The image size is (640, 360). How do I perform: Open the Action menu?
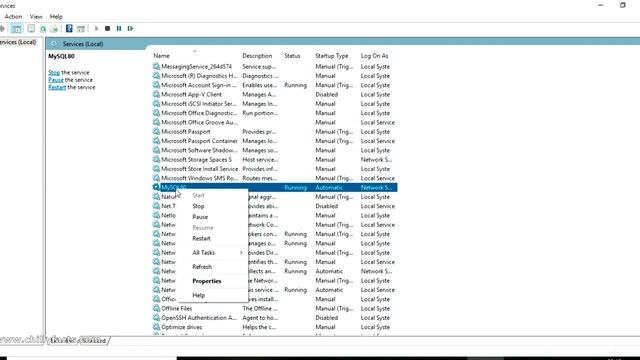click(13, 17)
